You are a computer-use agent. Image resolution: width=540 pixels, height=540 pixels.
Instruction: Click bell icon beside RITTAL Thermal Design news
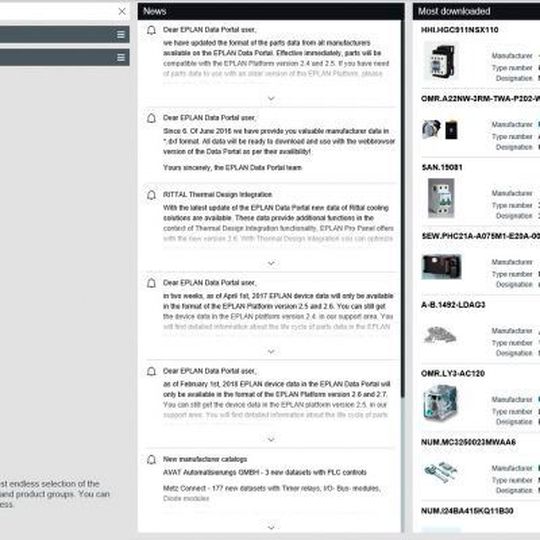click(x=151, y=195)
